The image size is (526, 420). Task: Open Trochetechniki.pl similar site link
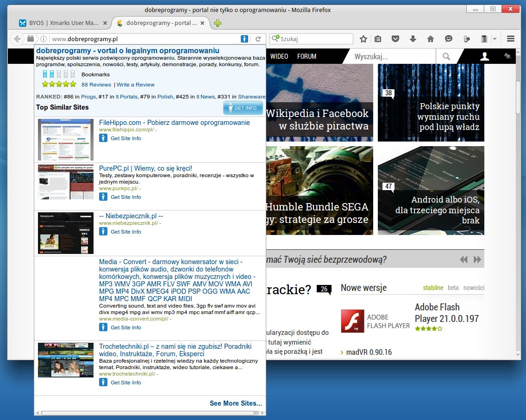click(x=175, y=350)
